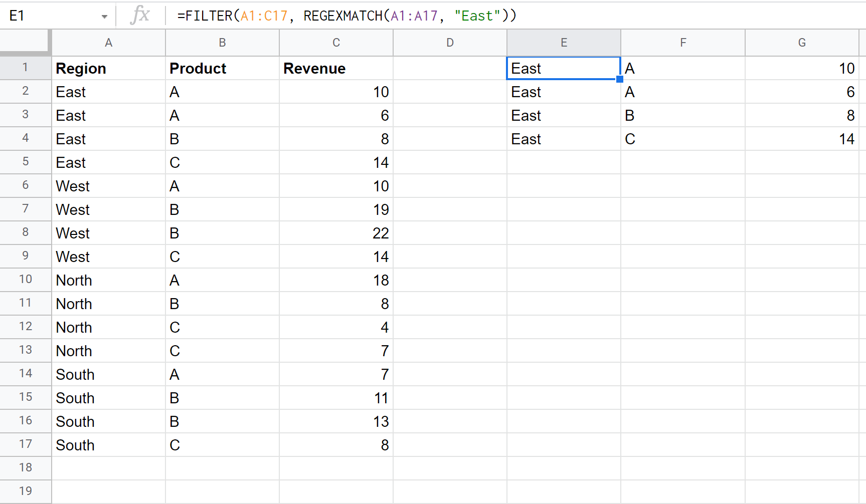Click the select-all corner box
The width and height of the screenshot is (866, 504).
point(25,42)
